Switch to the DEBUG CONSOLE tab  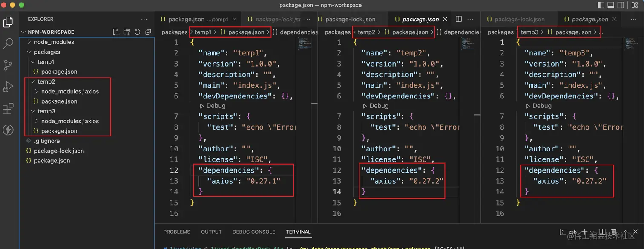[x=254, y=232]
